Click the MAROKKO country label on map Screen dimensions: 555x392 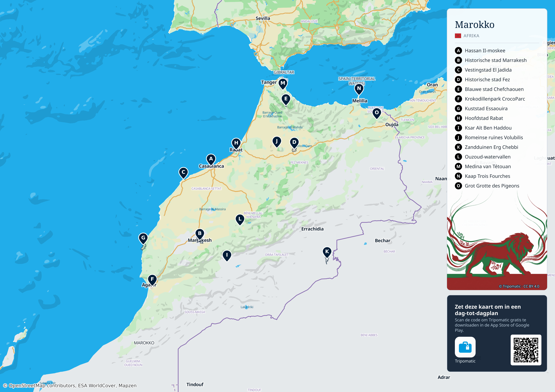pos(144,343)
